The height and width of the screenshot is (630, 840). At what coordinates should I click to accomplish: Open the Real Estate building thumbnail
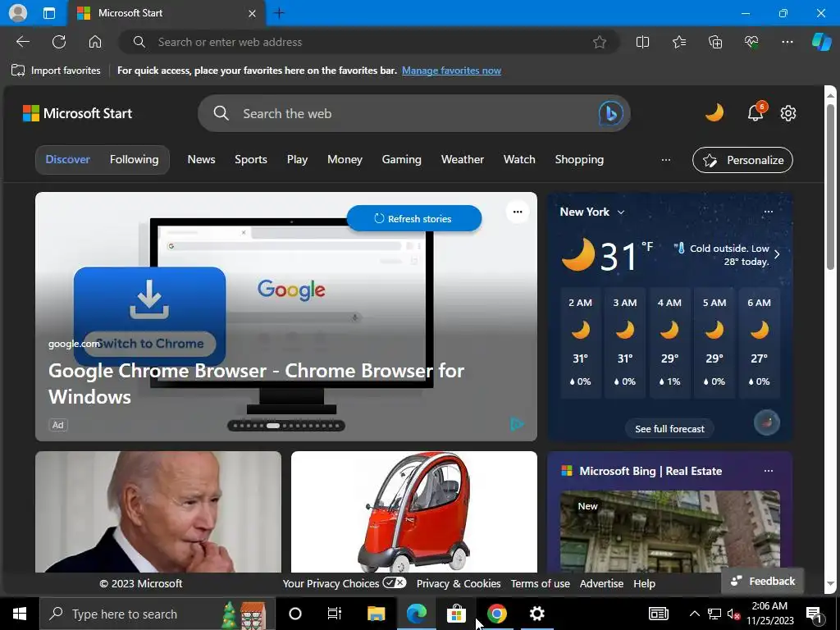(x=669, y=532)
